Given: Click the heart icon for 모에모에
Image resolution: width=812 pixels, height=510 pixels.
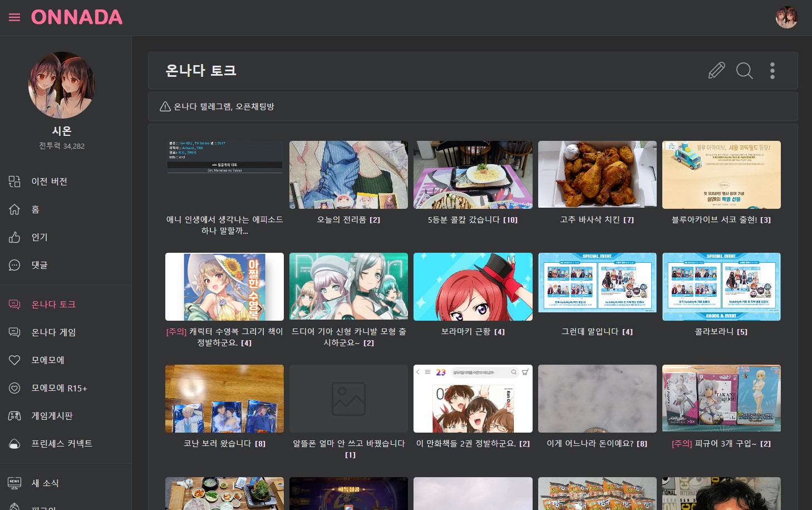Looking at the screenshot, I should tap(14, 360).
